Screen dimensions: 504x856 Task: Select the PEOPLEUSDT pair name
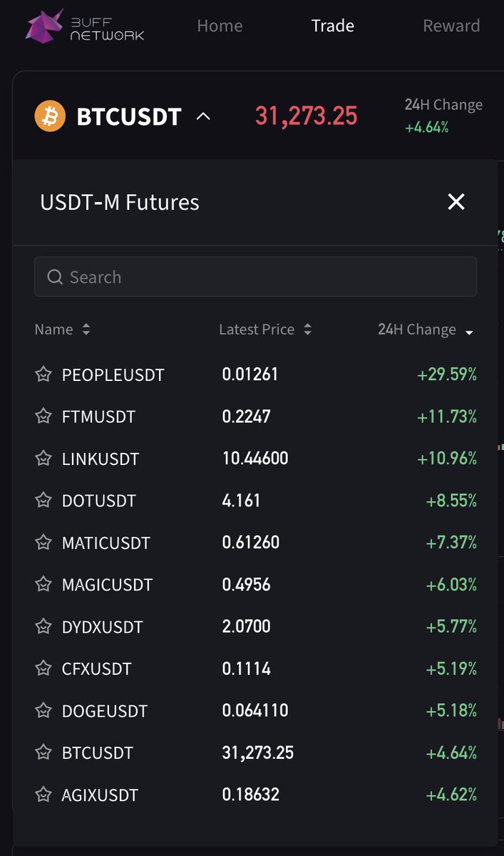[113, 374]
